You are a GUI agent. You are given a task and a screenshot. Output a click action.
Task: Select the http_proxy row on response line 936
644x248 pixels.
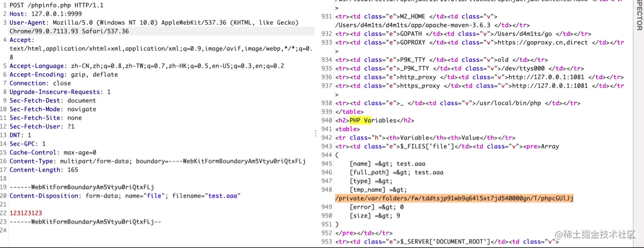pyautogui.click(x=479, y=77)
